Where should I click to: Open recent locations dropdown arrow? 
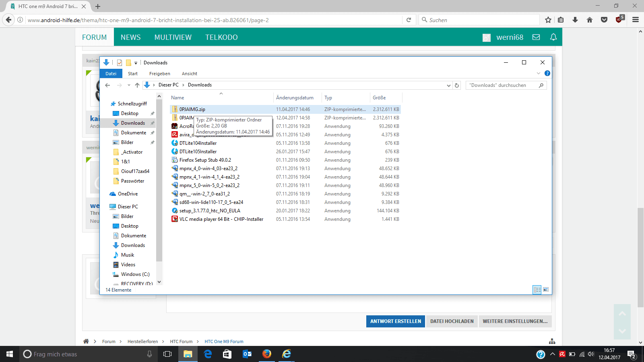[129, 85]
